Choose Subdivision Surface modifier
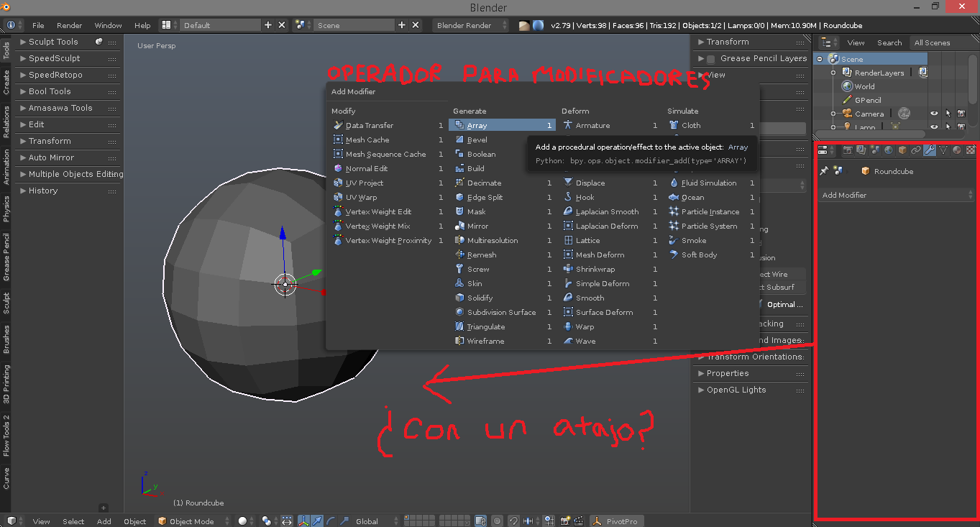Viewport: 980px width, 527px height. coord(502,312)
